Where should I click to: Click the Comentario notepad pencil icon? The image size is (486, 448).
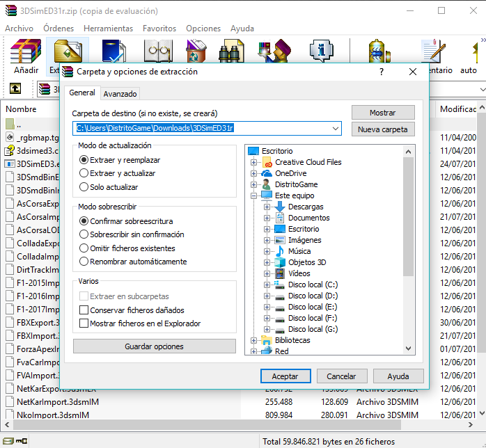pos(433,51)
